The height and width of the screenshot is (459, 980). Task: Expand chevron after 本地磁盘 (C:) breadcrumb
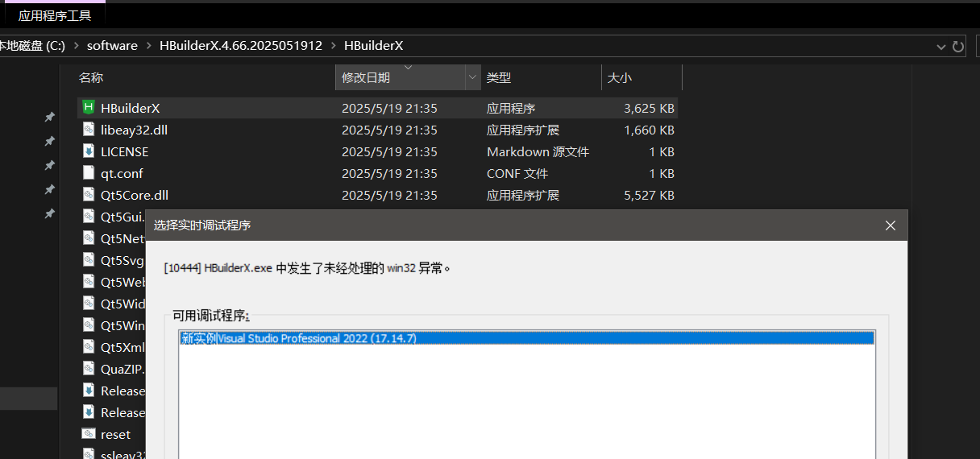point(77,46)
